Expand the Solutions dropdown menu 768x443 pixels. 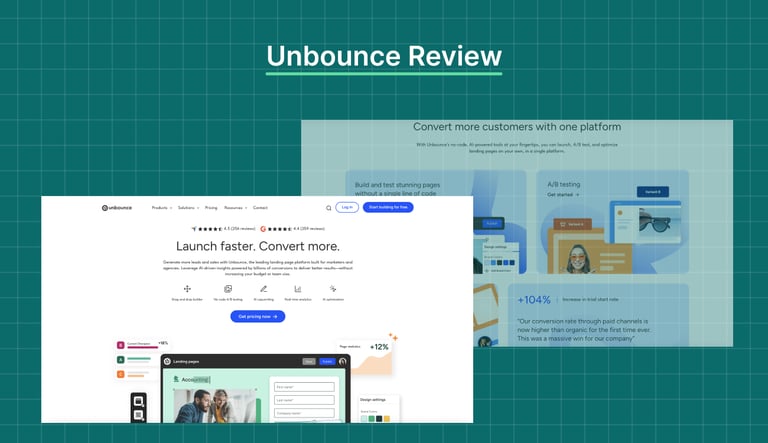tap(188, 208)
